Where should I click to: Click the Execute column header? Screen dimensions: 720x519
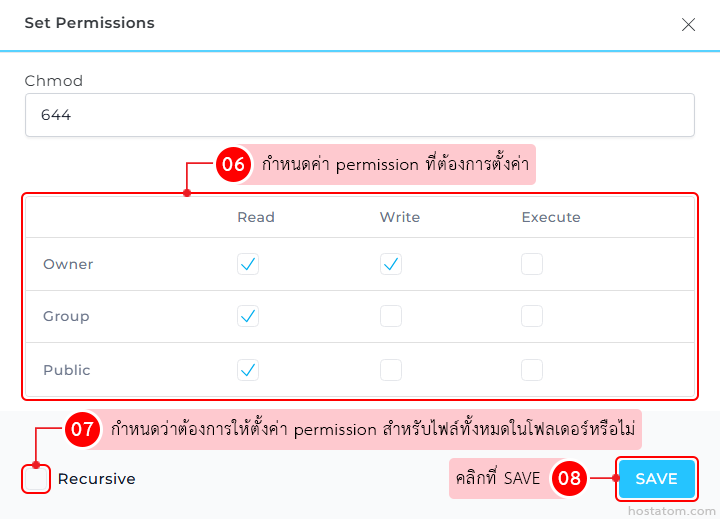point(551,217)
